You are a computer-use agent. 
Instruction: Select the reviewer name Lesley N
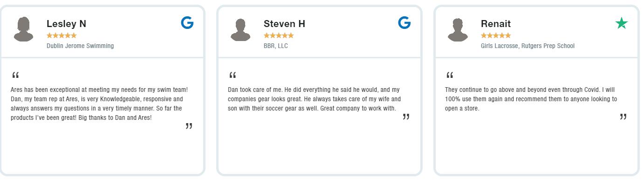[66, 24]
